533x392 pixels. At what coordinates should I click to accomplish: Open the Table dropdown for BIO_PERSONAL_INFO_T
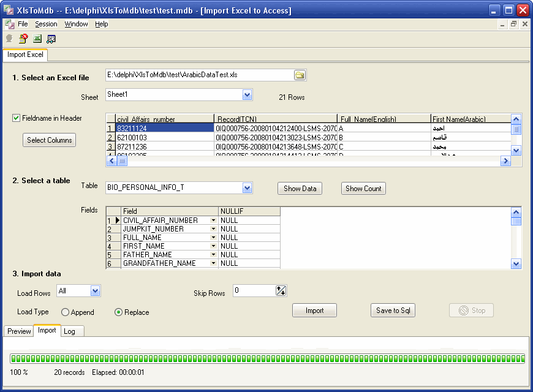tap(247, 188)
